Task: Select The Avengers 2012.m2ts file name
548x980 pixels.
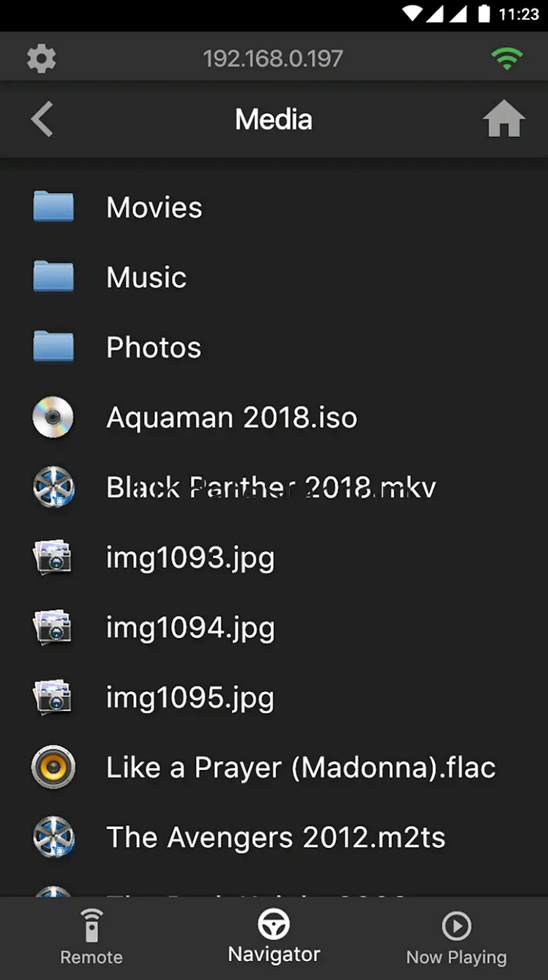Action: (276, 837)
